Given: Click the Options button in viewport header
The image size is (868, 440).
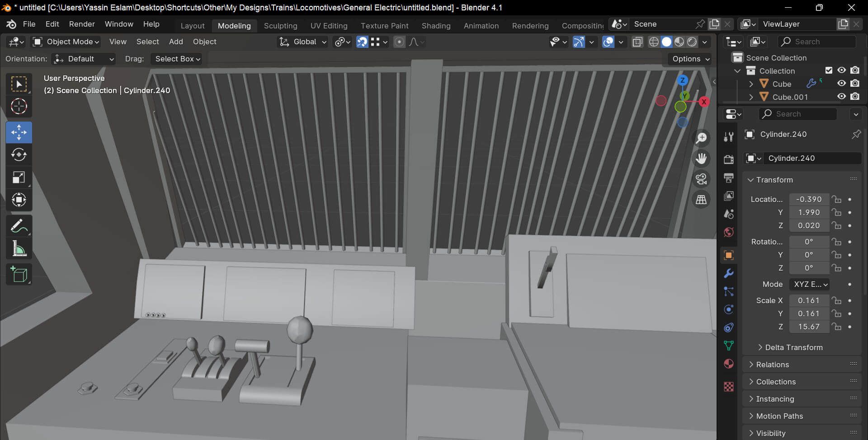Looking at the screenshot, I should (x=690, y=59).
